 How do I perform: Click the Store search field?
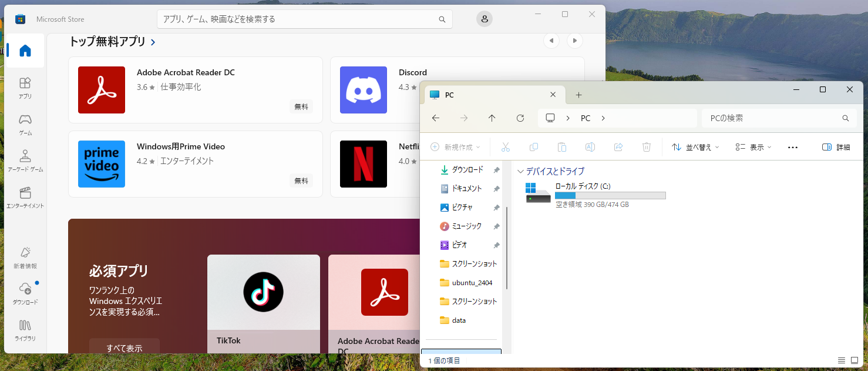[305, 19]
